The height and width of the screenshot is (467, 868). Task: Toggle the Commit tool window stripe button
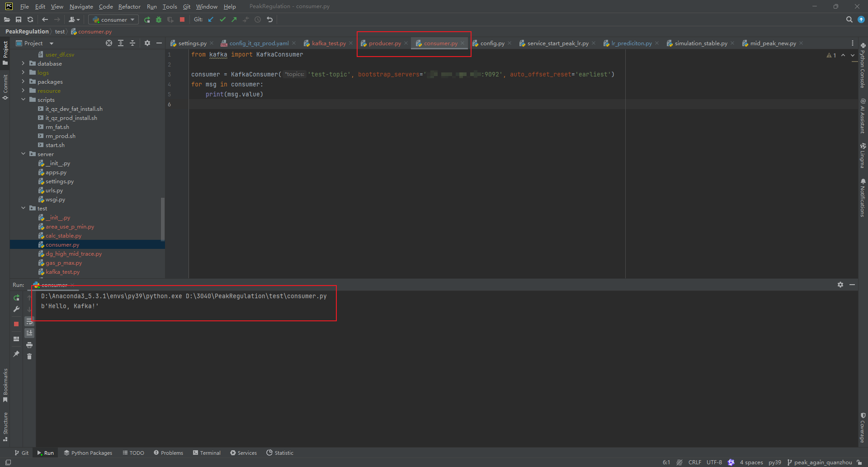[x=5, y=87]
